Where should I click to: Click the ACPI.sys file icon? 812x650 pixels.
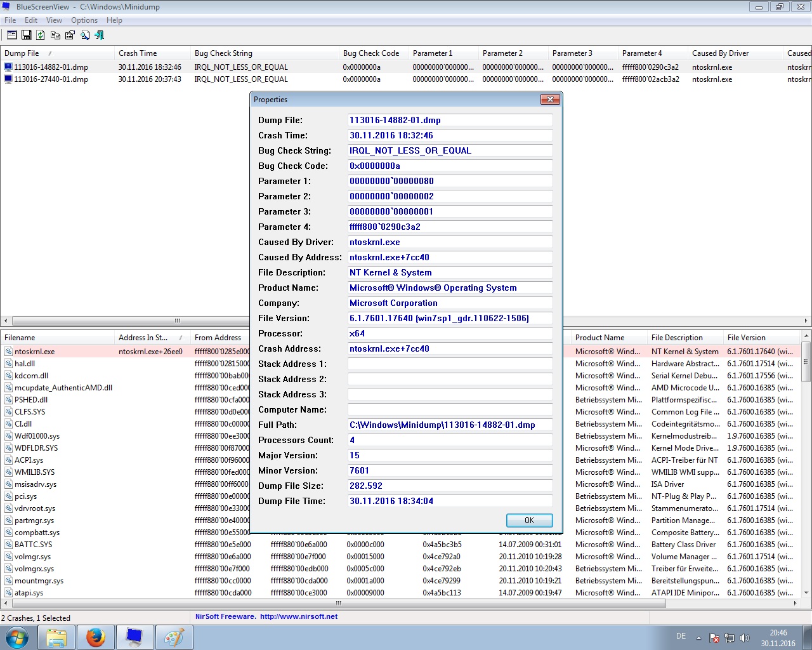9,460
